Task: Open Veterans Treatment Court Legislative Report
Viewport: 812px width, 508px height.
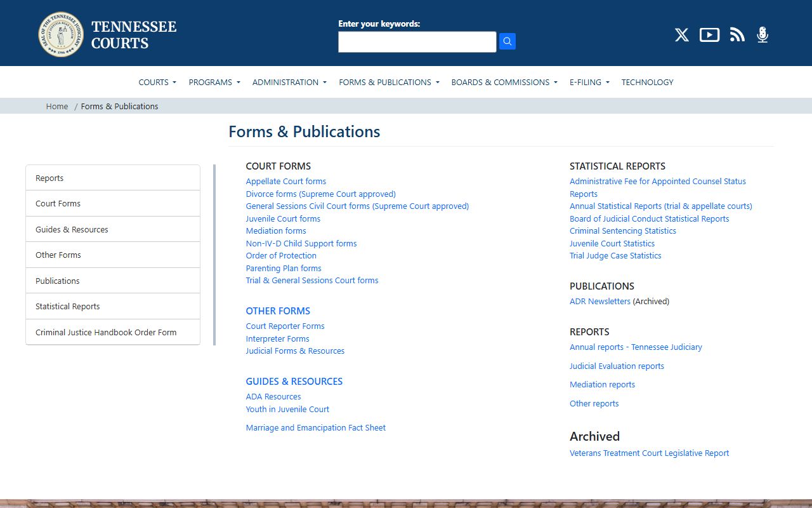Action: pos(650,453)
